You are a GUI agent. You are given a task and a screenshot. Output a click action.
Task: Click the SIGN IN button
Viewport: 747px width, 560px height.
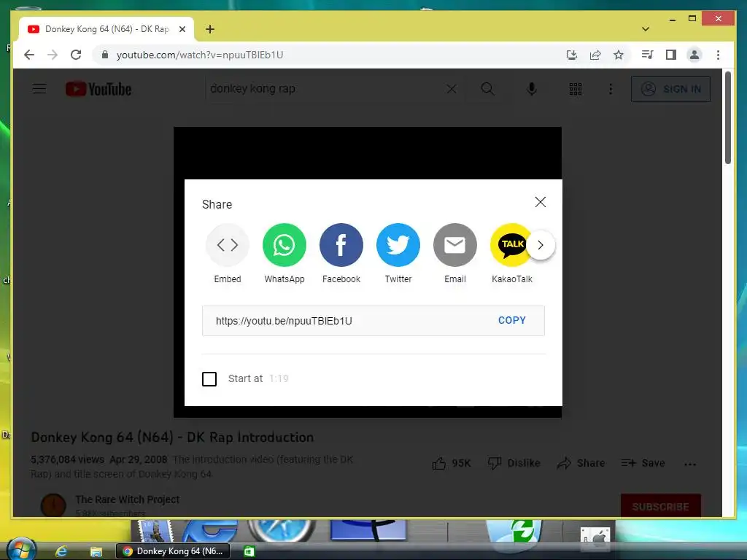pos(670,89)
